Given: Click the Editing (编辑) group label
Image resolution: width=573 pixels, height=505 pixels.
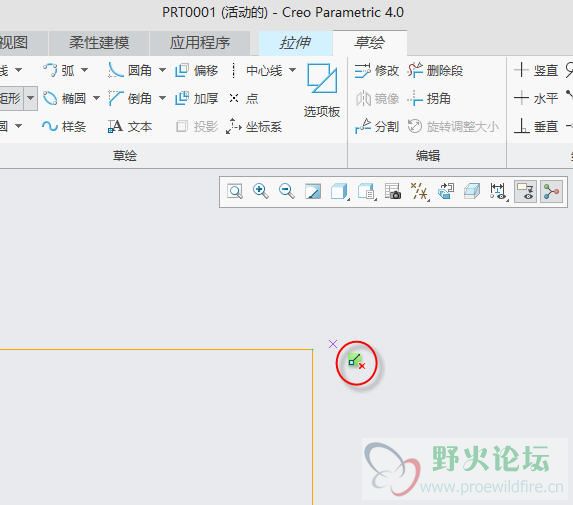Looking at the screenshot, I should (x=428, y=156).
